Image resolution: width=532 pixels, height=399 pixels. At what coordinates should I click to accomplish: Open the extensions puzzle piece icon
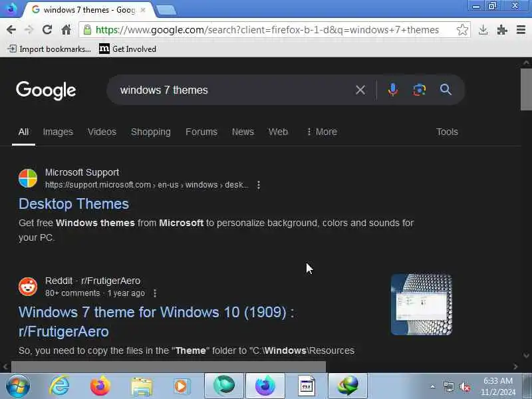(x=502, y=30)
